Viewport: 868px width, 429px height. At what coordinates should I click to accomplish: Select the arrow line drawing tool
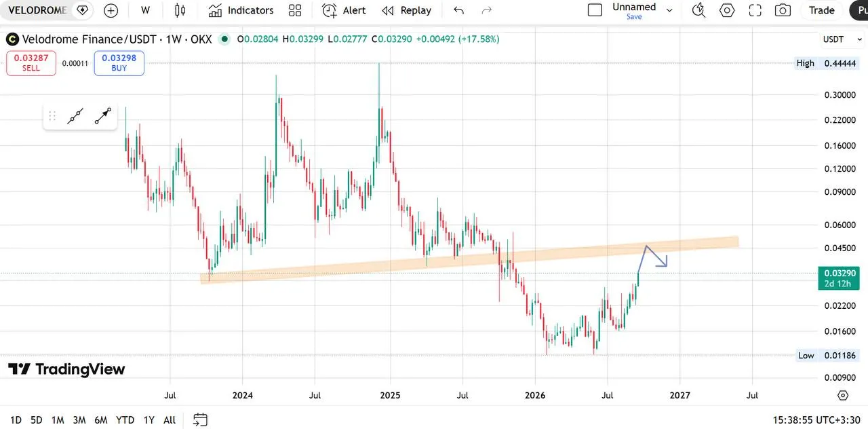[102, 116]
